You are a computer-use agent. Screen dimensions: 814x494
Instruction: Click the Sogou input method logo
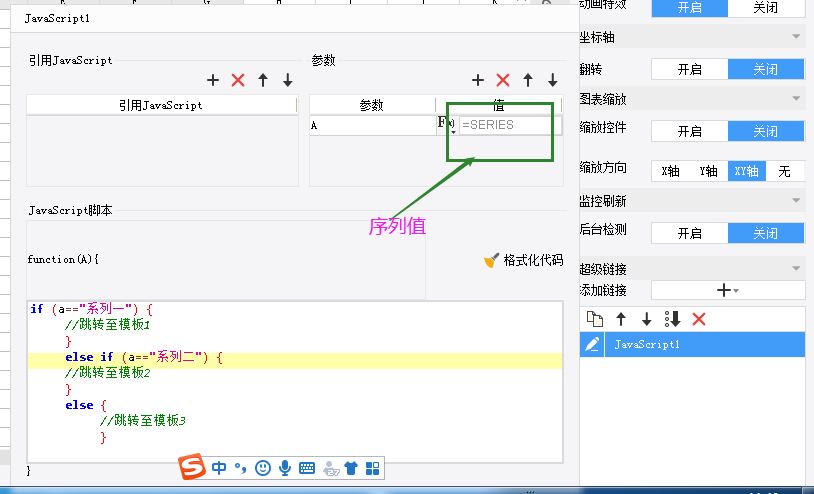pos(192,467)
